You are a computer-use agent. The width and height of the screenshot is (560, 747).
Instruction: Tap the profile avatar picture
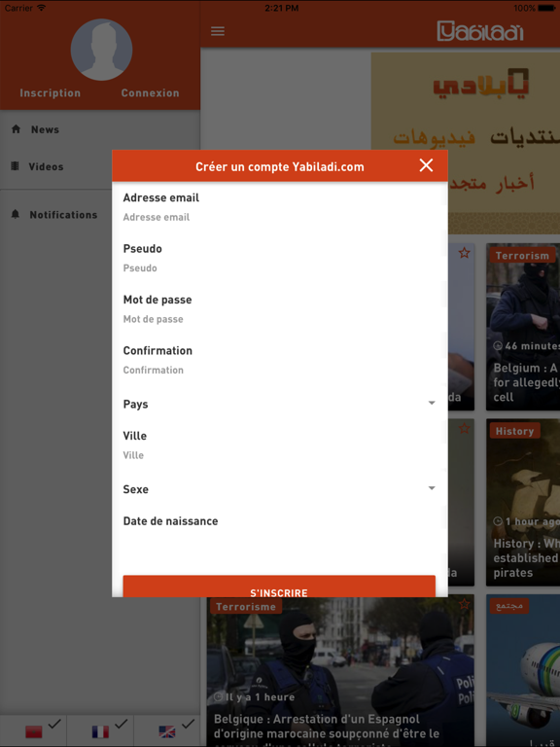point(101,50)
